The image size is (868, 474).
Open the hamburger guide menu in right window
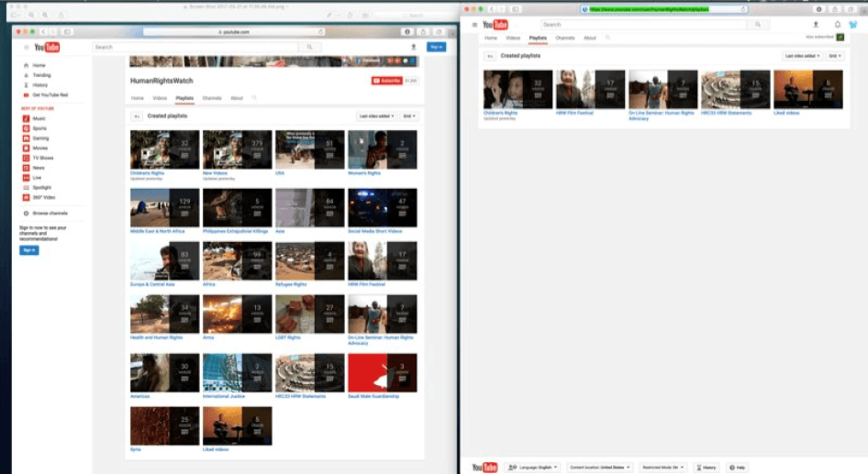(x=473, y=25)
